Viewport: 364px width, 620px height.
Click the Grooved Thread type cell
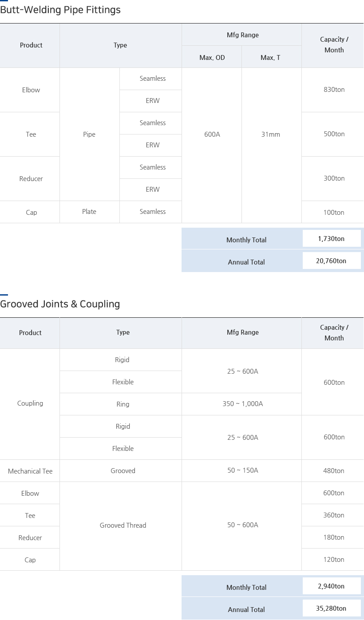123,525
